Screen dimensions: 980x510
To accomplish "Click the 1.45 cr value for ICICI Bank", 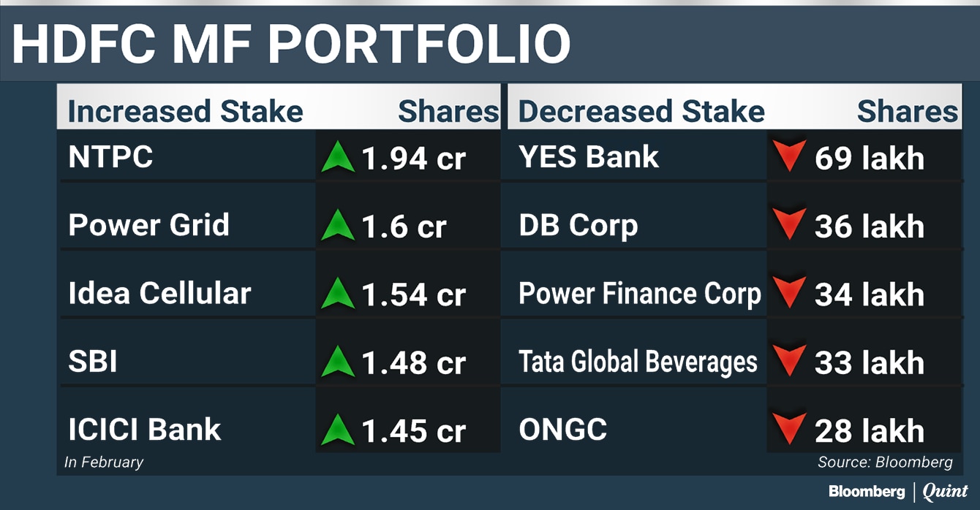I will tap(413, 431).
